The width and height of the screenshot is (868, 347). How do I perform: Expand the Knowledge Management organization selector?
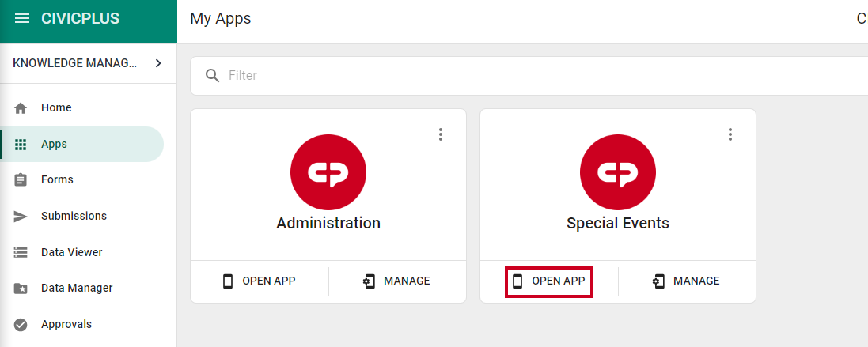(x=89, y=64)
